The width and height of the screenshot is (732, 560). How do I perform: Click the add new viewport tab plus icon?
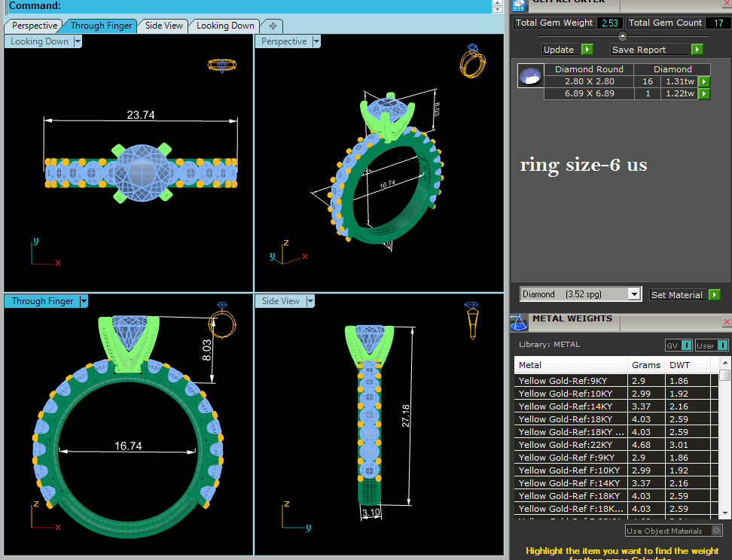click(273, 26)
